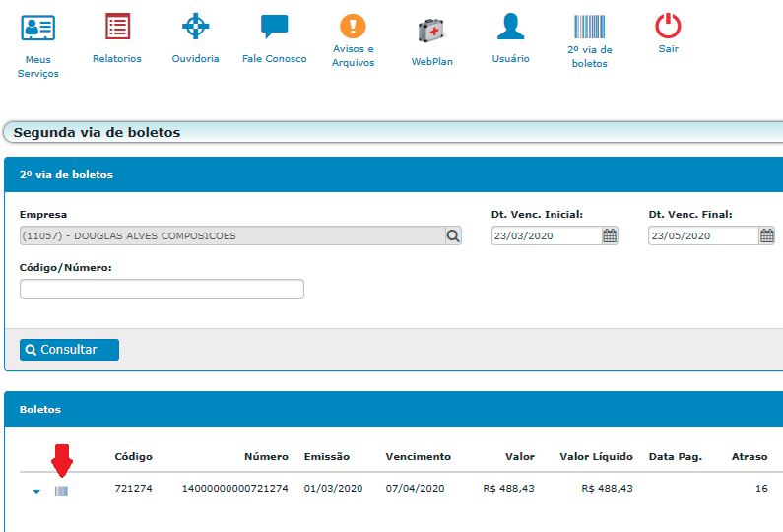Open the Usuário person icon
Image resolution: width=783 pixels, height=532 pixels.
coord(510,26)
